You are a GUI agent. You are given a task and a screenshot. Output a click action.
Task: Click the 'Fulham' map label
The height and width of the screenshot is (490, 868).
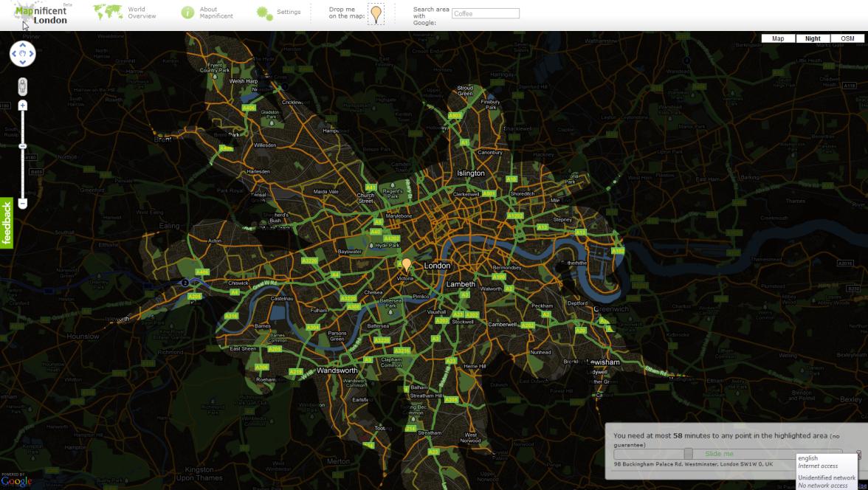coord(319,310)
